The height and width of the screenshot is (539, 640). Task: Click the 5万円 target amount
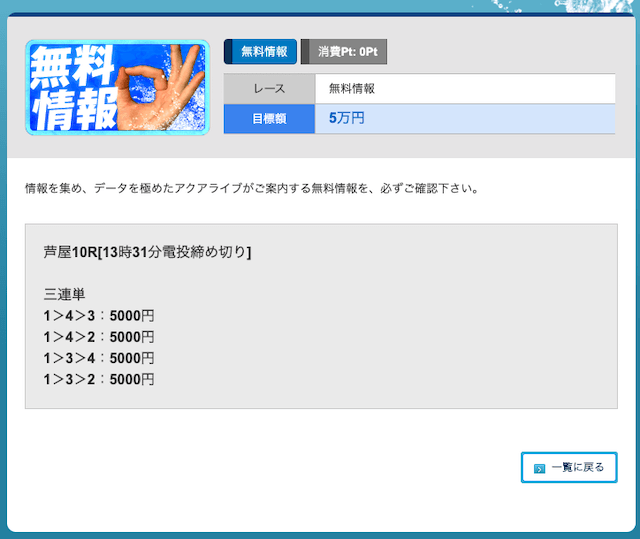click(347, 118)
